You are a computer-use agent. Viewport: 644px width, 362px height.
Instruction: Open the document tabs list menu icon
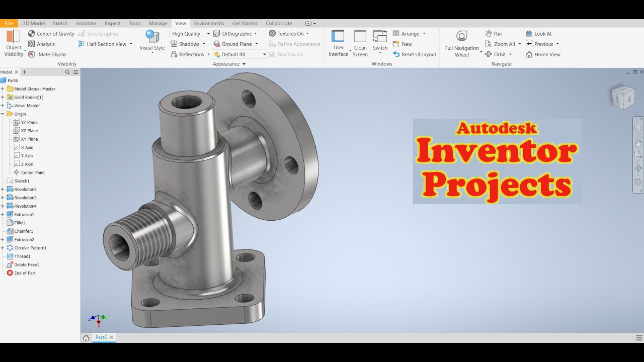pos(639,338)
